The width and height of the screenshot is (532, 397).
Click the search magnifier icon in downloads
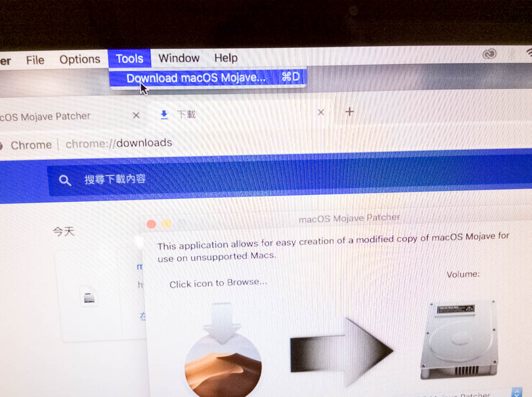coord(65,180)
